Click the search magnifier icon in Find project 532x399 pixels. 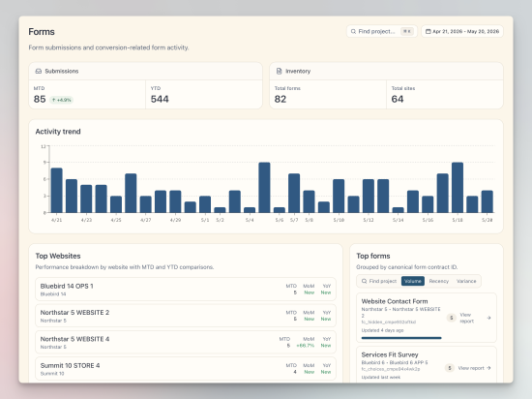coord(353,31)
